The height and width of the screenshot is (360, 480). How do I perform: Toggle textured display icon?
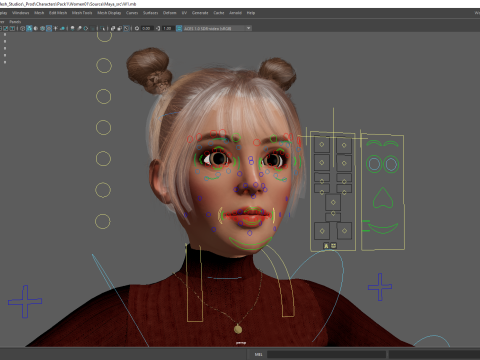49,28
